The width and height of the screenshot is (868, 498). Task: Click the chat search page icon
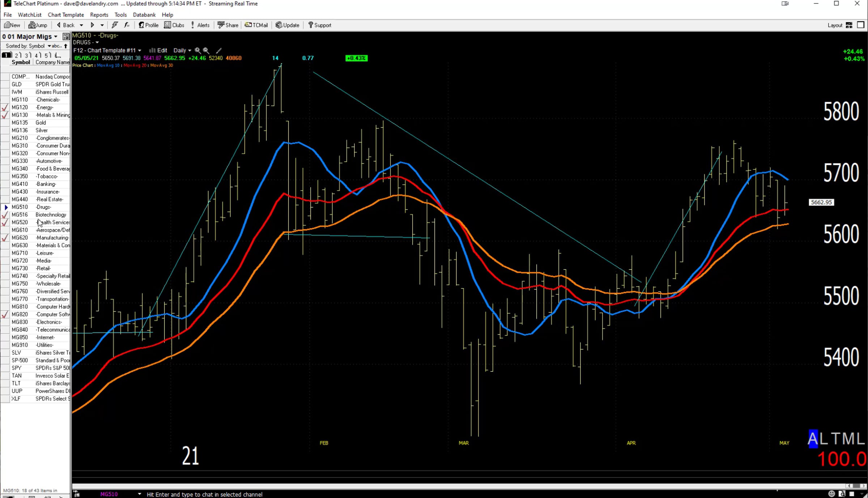842,494
